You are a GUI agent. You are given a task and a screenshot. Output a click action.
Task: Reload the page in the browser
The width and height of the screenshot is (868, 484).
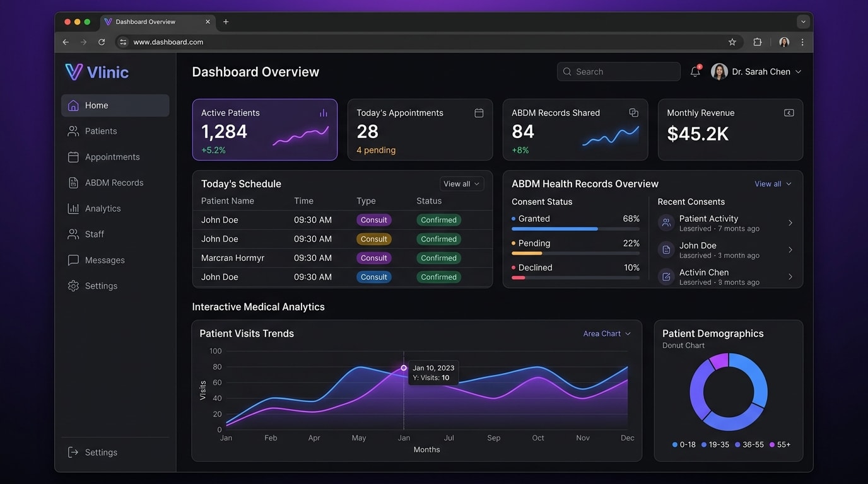point(102,42)
